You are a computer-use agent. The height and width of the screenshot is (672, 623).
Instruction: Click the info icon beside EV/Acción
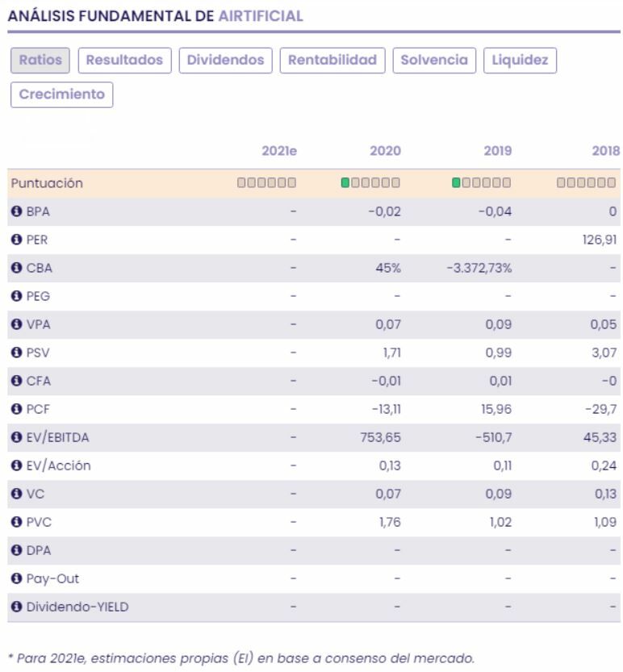pos(16,465)
